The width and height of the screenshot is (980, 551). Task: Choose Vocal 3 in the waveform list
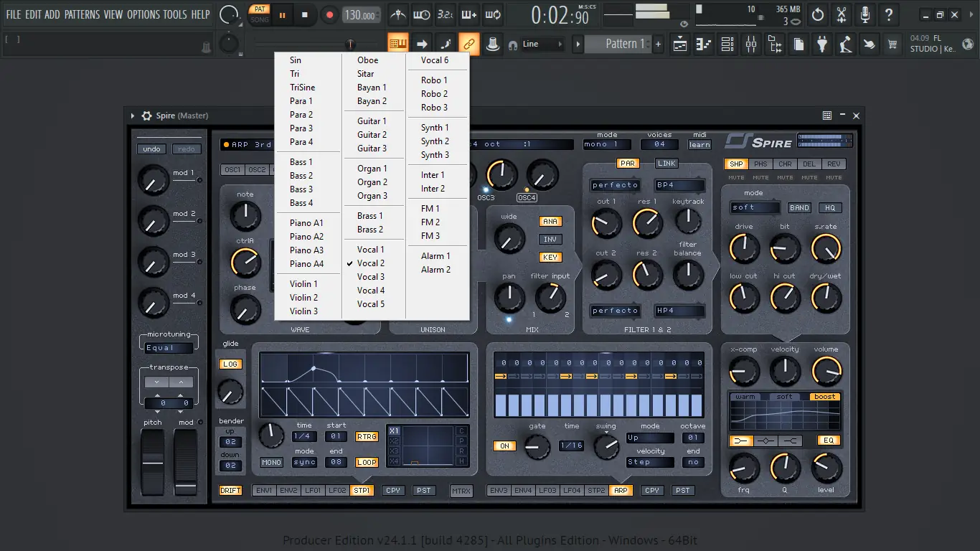click(x=371, y=277)
